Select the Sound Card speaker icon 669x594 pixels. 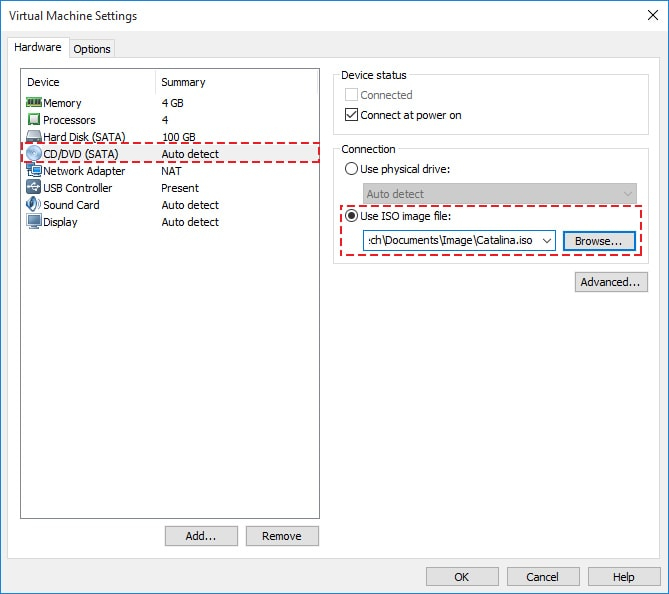33,205
